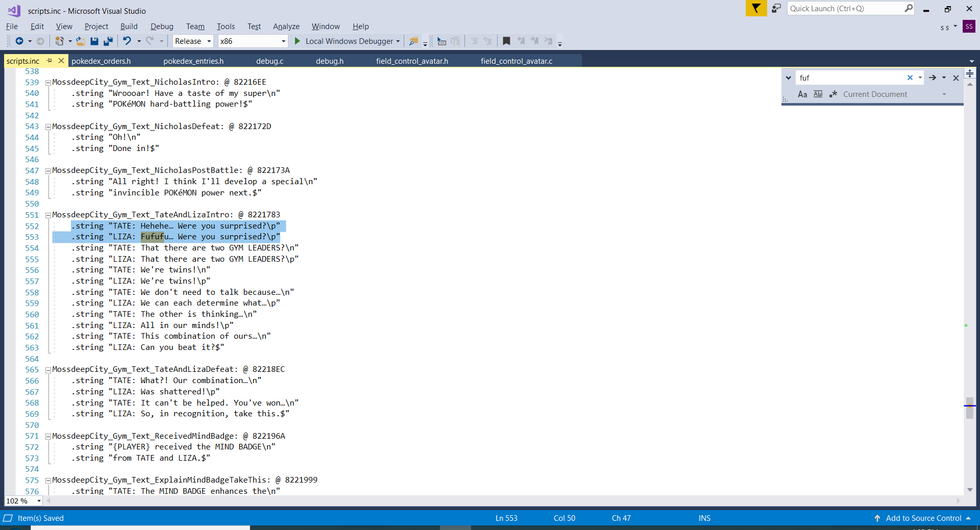980x530 pixels.
Task: Open the Release configuration dropdown
Action: coord(193,41)
